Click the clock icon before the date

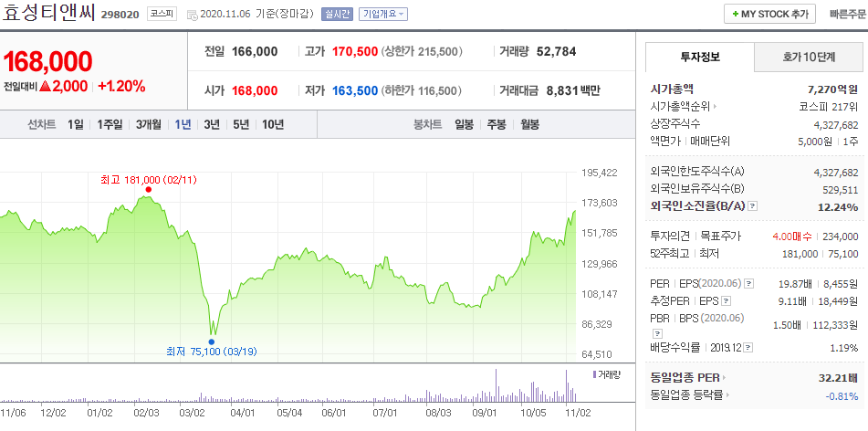pyautogui.click(x=193, y=15)
